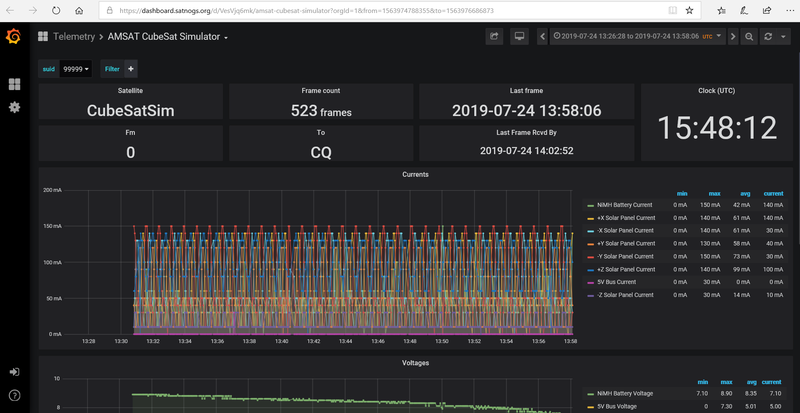
Task: Open the refresh interval dropdown arrow
Action: tap(783, 37)
